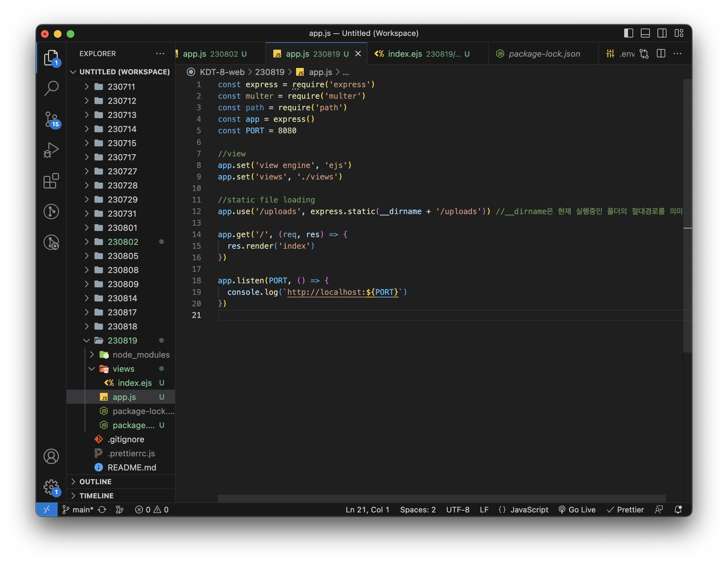Close the app.js 230819 tab
The height and width of the screenshot is (564, 728).
pos(358,54)
